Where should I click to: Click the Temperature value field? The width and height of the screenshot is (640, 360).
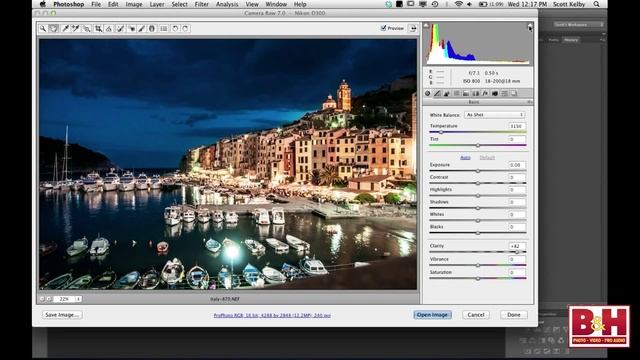pyautogui.click(x=517, y=126)
